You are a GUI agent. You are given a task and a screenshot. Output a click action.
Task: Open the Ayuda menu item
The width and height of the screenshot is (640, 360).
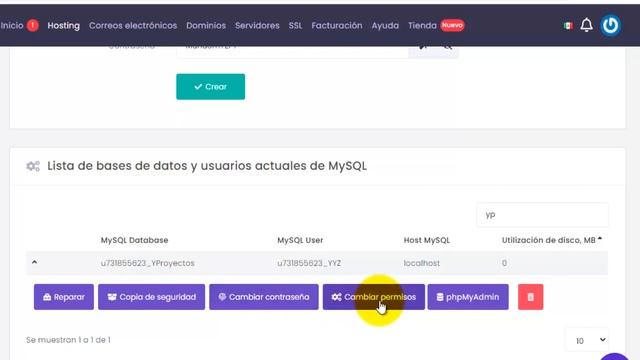(385, 25)
